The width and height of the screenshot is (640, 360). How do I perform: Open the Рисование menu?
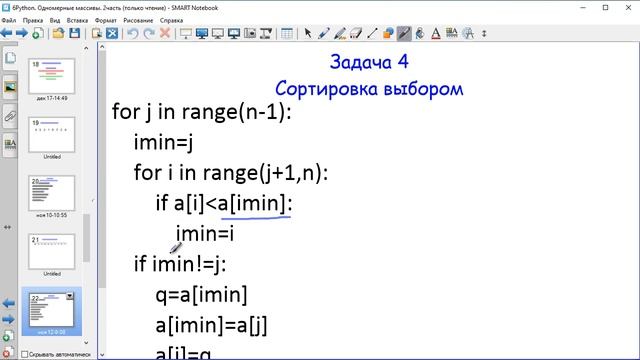[x=138, y=20]
